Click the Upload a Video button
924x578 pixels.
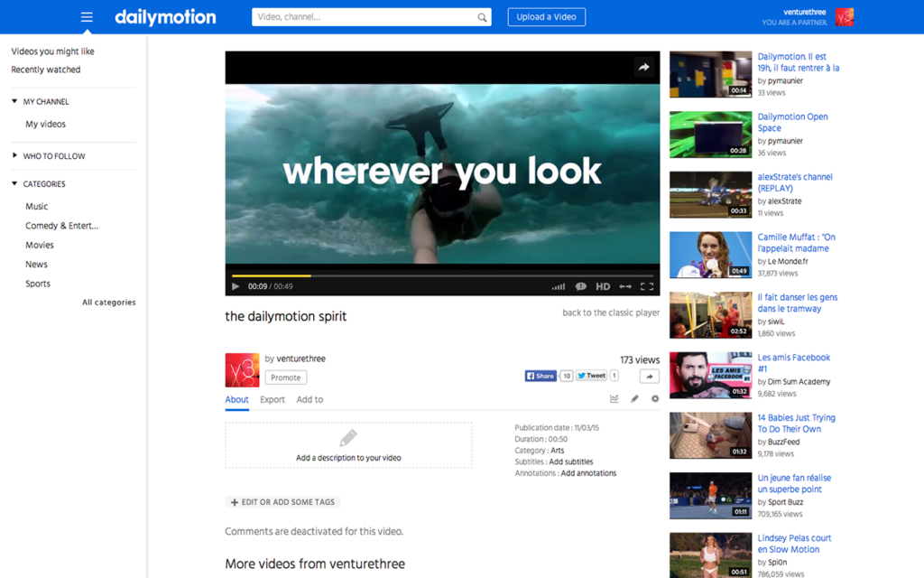click(x=546, y=16)
